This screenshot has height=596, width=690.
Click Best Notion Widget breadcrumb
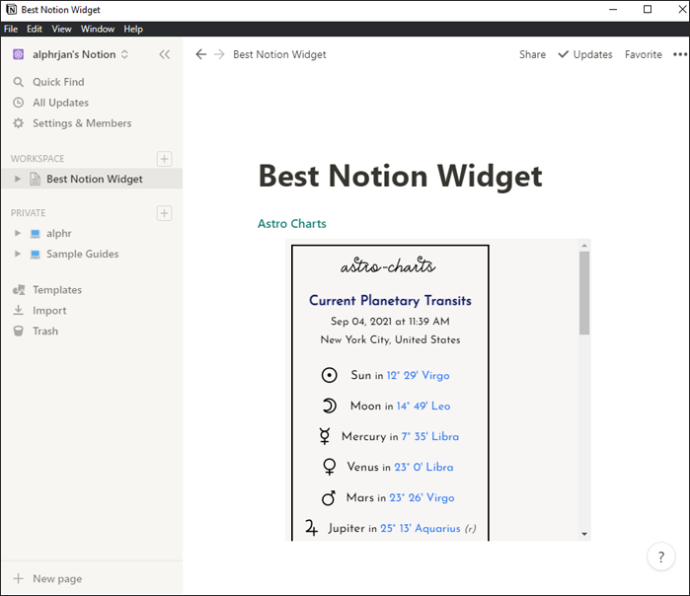pyautogui.click(x=280, y=55)
